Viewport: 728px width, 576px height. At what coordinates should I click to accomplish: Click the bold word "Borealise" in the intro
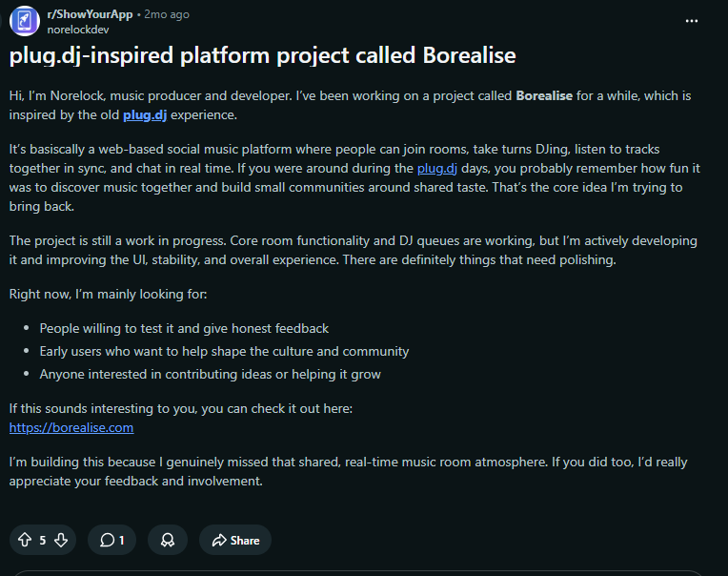coord(544,95)
